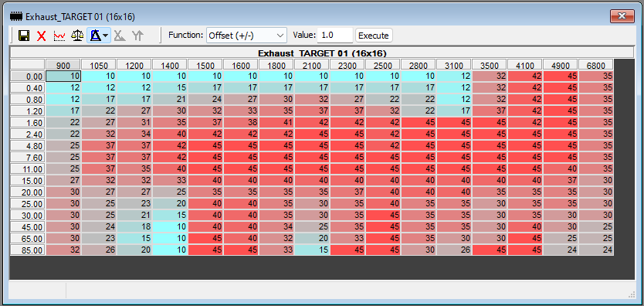
Task: Select the 1050 column header
Action: tap(99, 65)
